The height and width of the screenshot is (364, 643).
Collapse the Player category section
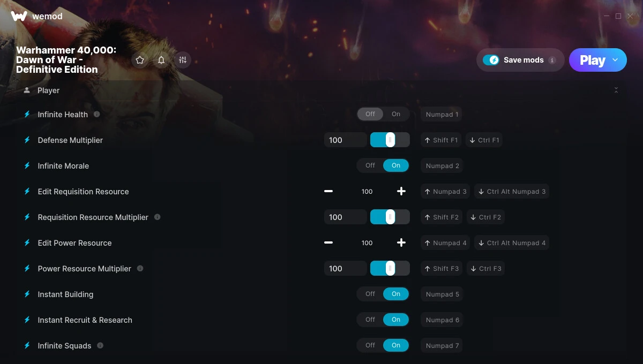click(616, 90)
